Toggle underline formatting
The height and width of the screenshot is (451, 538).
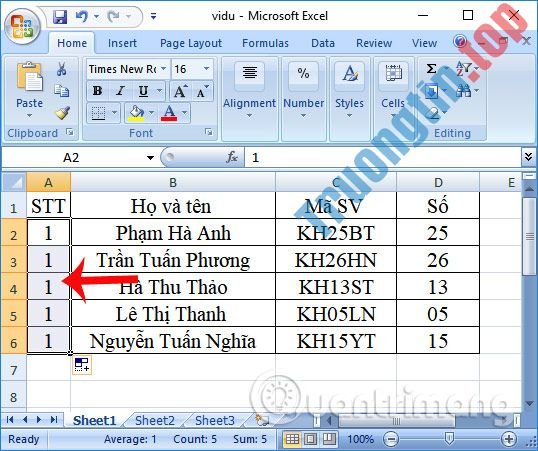point(143,91)
